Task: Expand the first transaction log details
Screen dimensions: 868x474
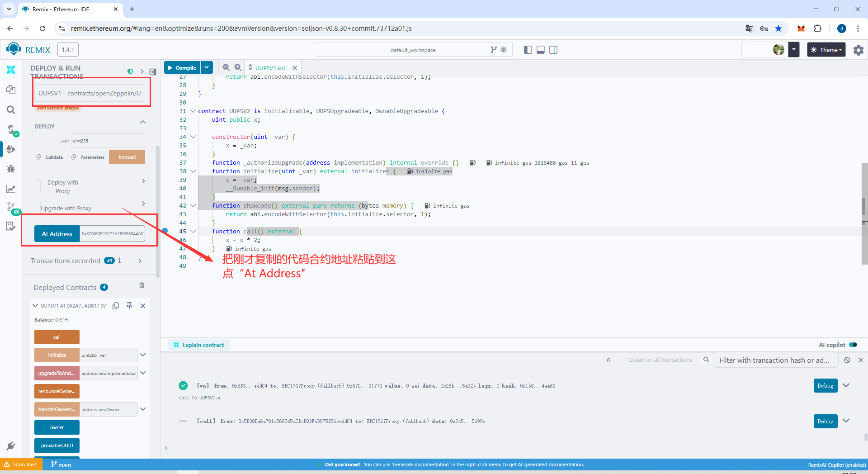Action: pyautogui.click(x=846, y=386)
